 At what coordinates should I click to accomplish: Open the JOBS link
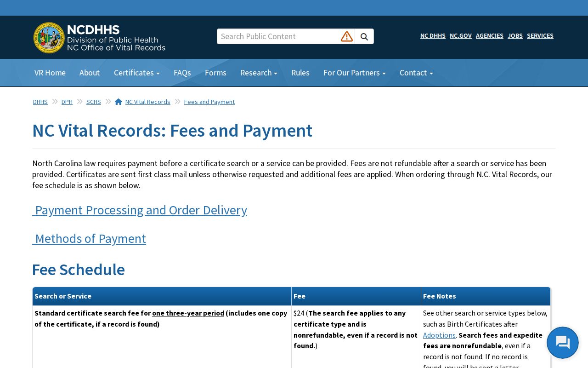[515, 35]
